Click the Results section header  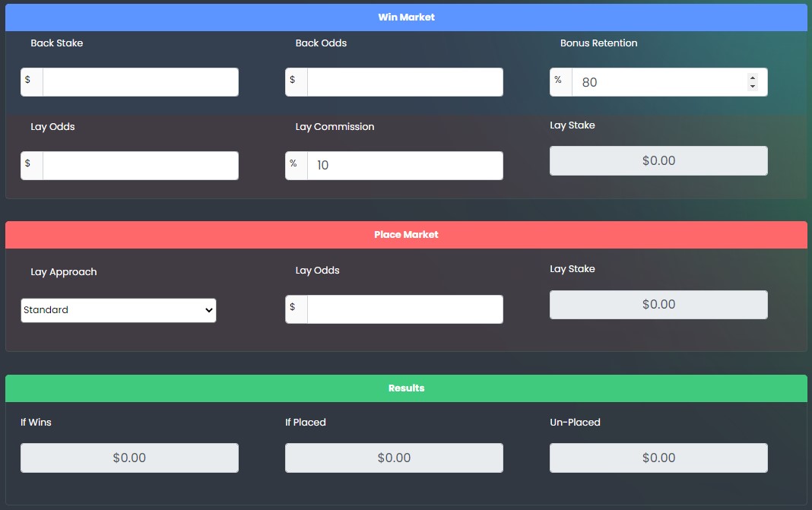click(x=407, y=388)
